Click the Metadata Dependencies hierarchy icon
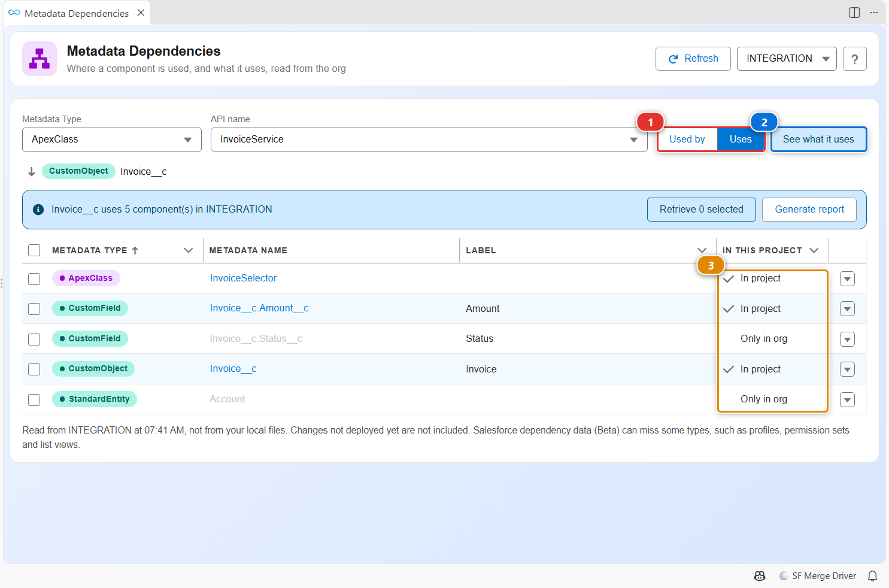The height and width of the screenshot is (588, 889). click(x=40, y=59)
